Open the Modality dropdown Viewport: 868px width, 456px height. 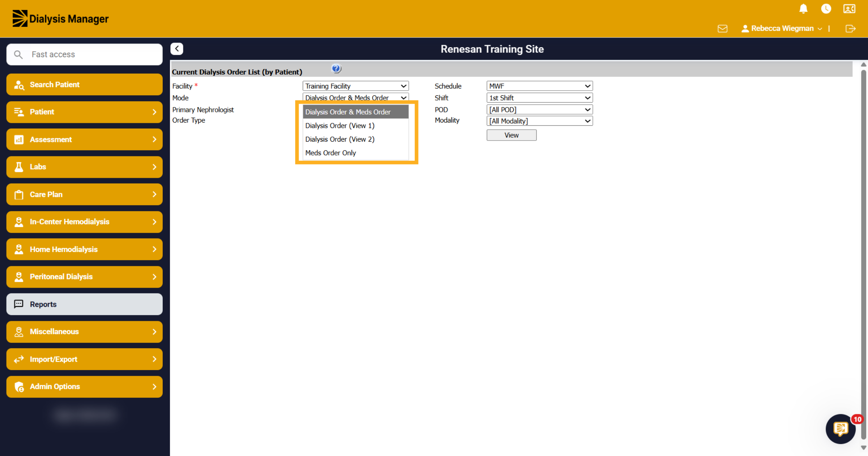point(540,121)
